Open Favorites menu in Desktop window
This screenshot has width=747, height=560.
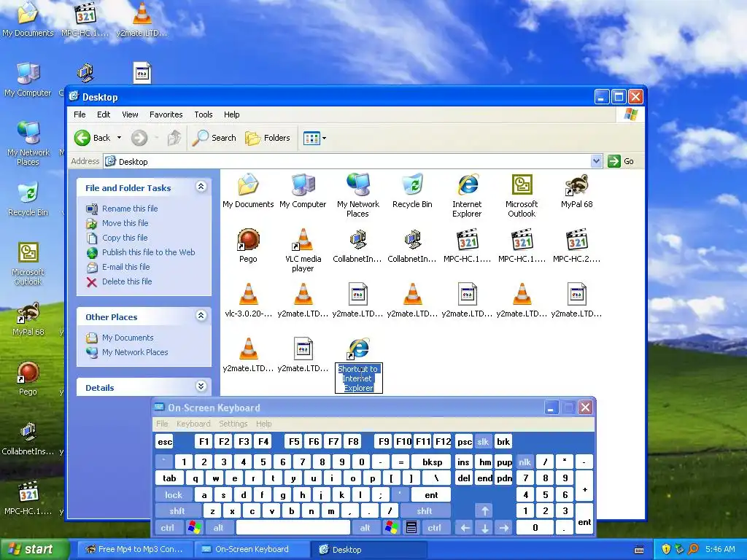[166, 114]
